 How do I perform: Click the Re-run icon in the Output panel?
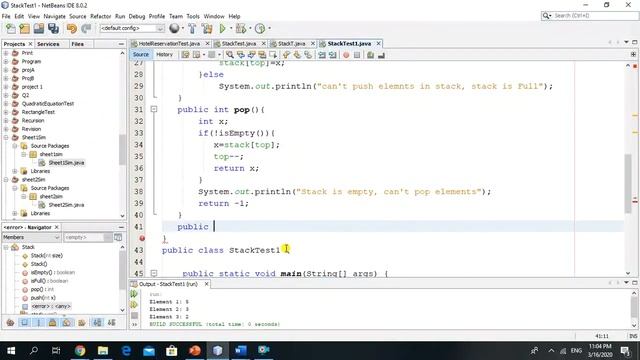pyautogui.click(x=134, y=294)
